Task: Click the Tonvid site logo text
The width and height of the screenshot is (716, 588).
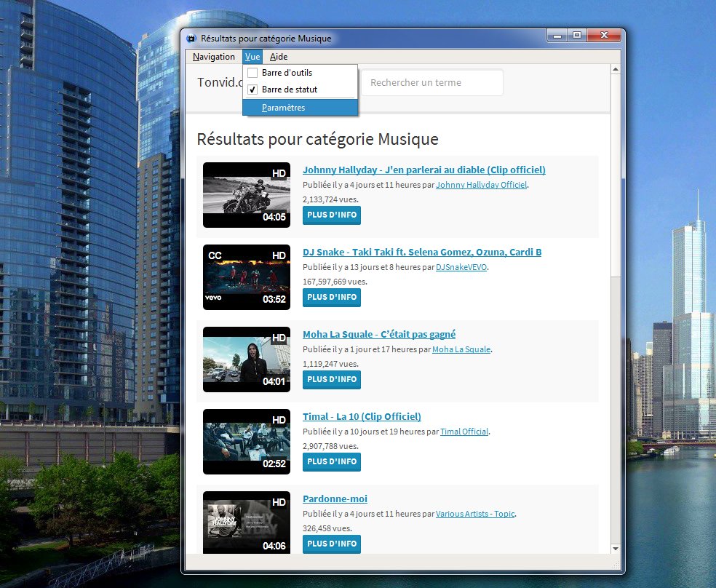Action: [x=221, y=82]
